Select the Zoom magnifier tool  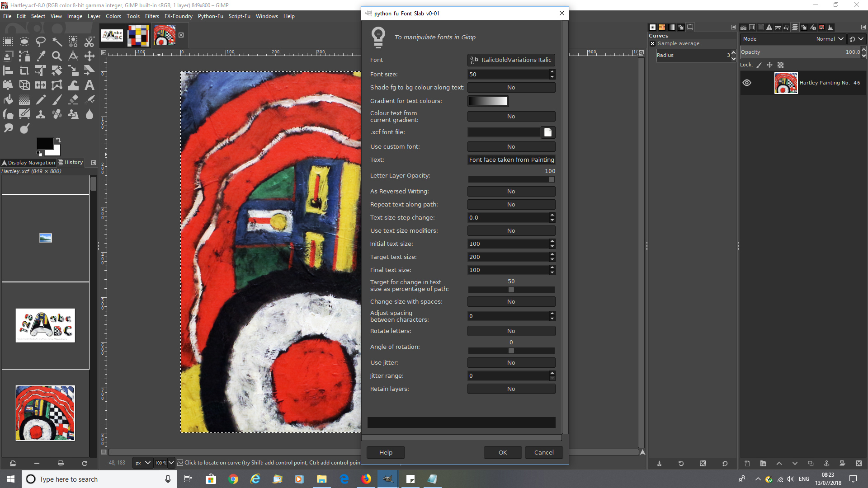click(57, 56)
